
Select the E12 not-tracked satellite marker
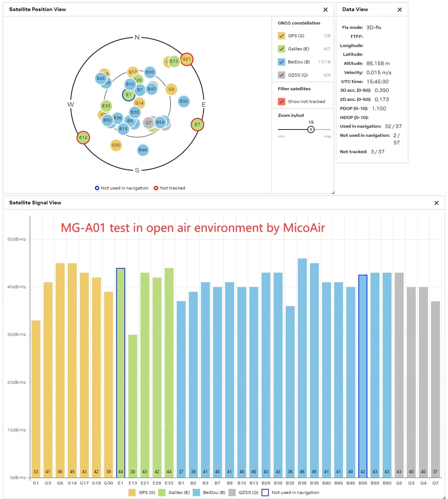pyautogui.click(x=83, y=138)
